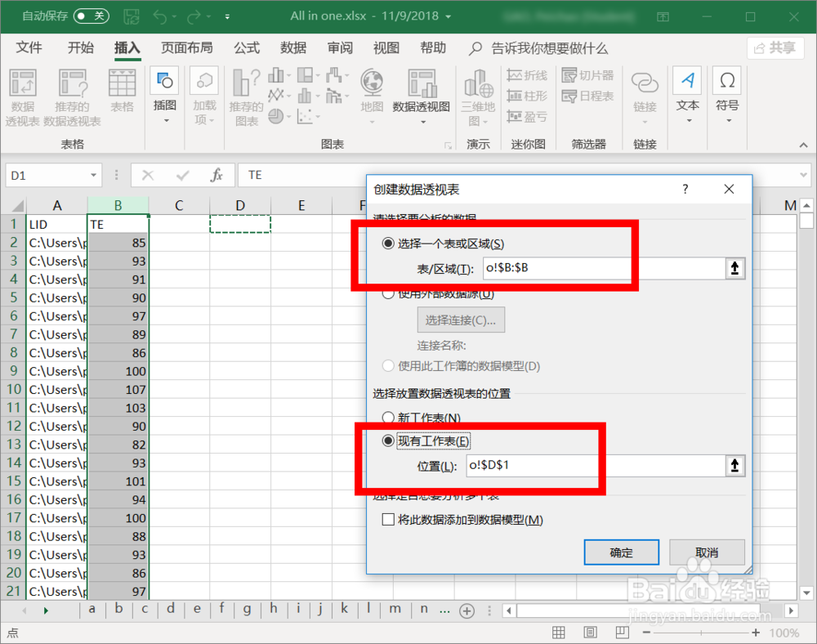The width and height of the screenshot is (817, 644).
Task: Click the 确定 button to confirm
Action: pyautogui.click(x=621, y=552)
